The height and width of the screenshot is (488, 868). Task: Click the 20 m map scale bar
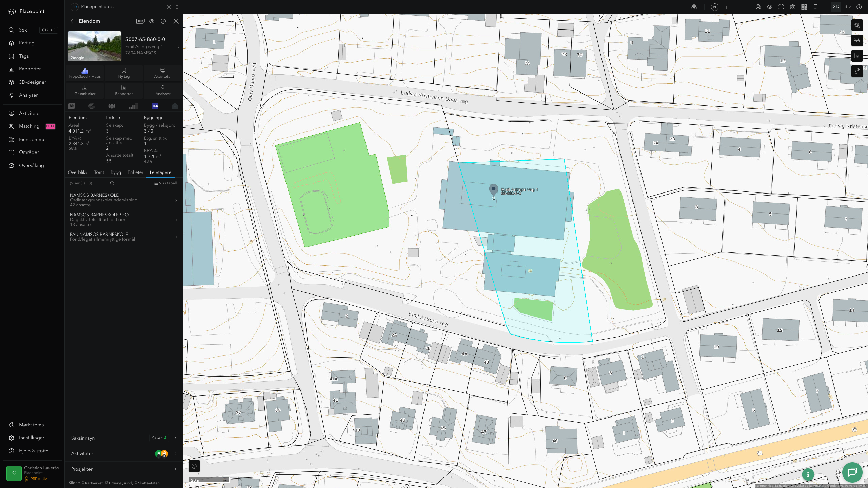209,480
